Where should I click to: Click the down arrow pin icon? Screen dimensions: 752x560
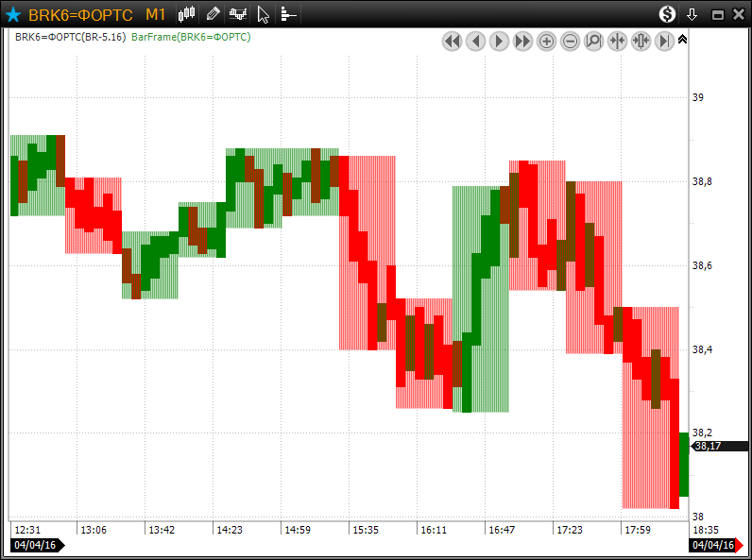point(692,14)
